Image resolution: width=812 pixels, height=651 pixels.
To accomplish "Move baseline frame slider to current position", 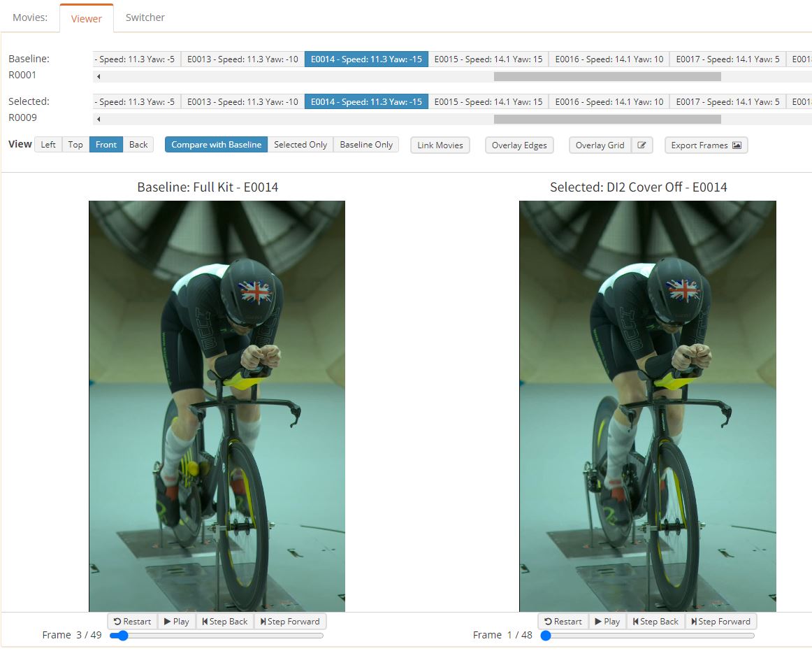I will (x=122, y=636).
